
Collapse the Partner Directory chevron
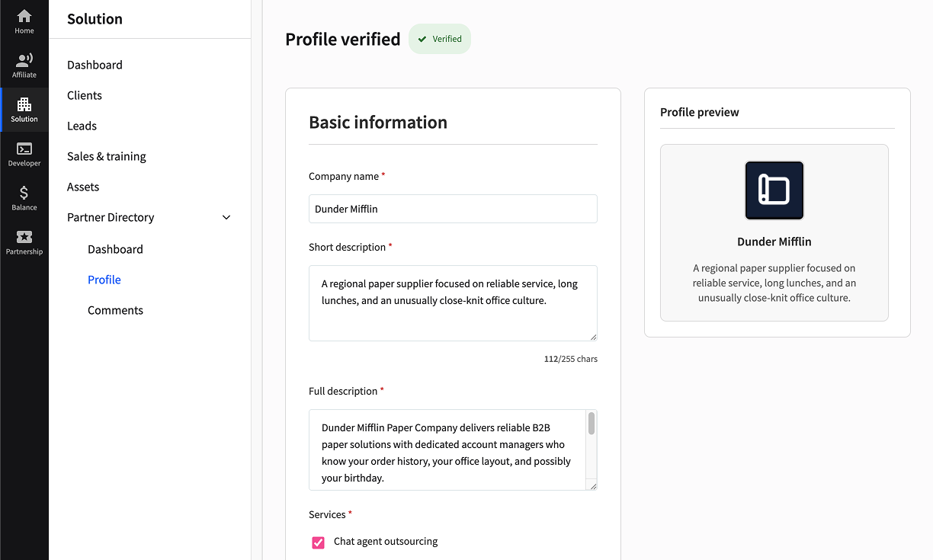click(x=226, y=218)
